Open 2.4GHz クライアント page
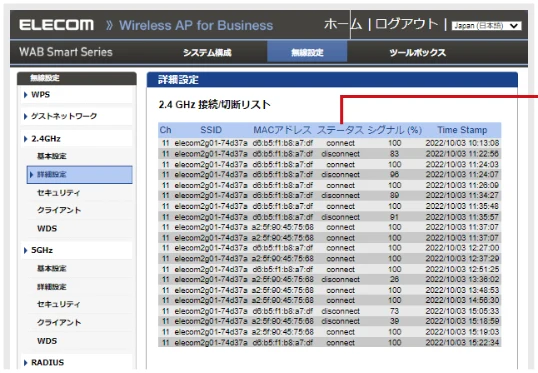The image size is (538, 373). [59, 210]
